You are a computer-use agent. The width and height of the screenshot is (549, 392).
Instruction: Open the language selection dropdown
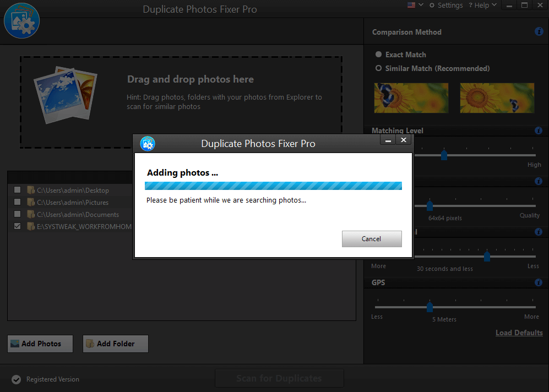coord(420,4)
